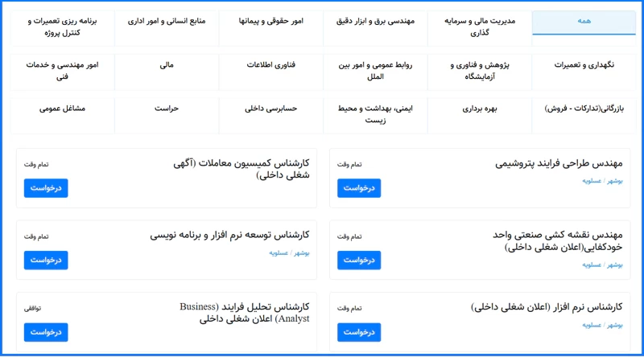Show مشاغل عمومی job listings
The width and height of the screenshot is (644, 357).
(63, 107)
